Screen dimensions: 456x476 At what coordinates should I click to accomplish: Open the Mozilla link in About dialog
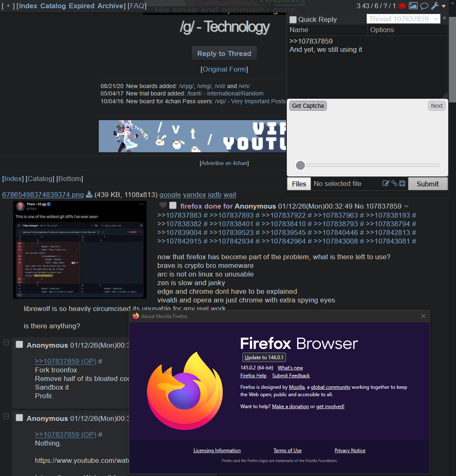tap(297, 387)
